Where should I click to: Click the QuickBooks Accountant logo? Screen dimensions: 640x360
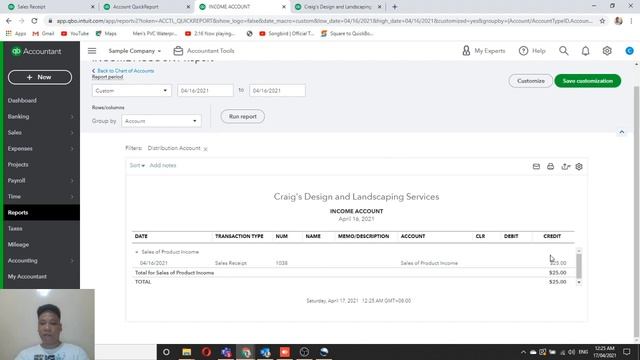36,51
